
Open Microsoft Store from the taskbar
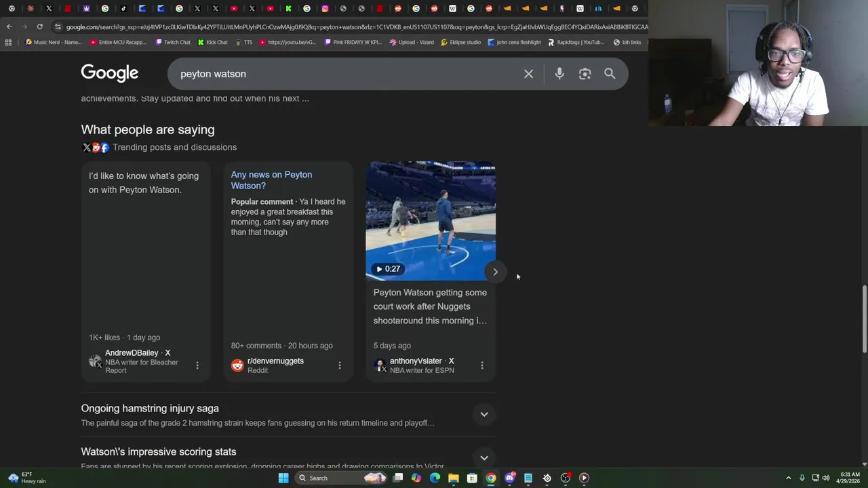472,478
